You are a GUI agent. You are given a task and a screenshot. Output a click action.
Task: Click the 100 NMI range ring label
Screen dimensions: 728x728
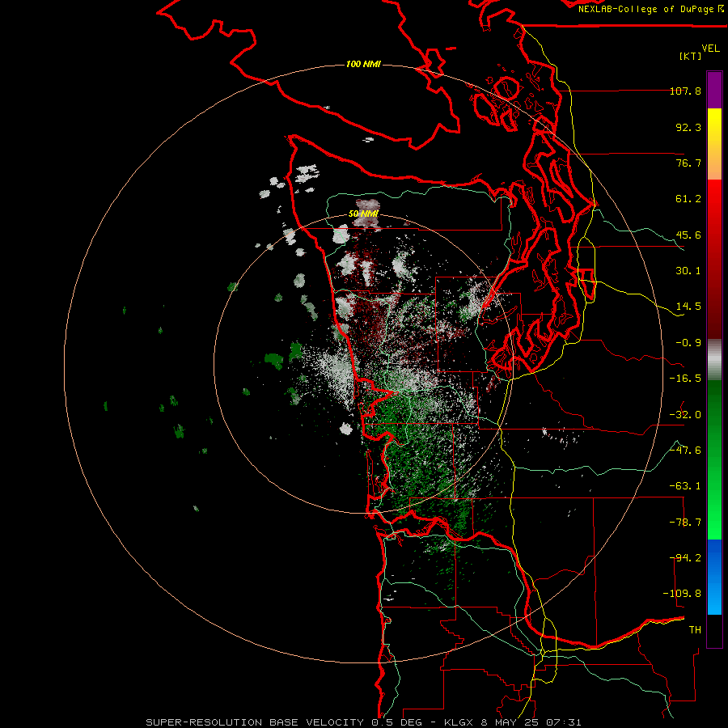click(x=363, y=64)
